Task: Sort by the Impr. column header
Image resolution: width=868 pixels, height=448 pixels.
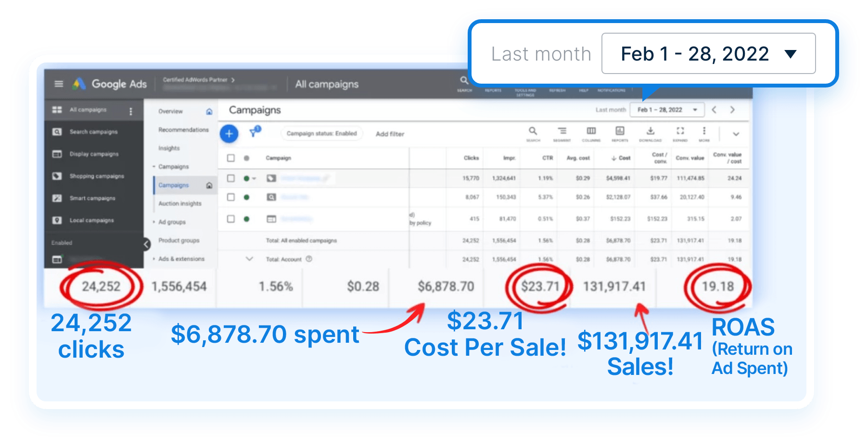Action: [510, 158]
